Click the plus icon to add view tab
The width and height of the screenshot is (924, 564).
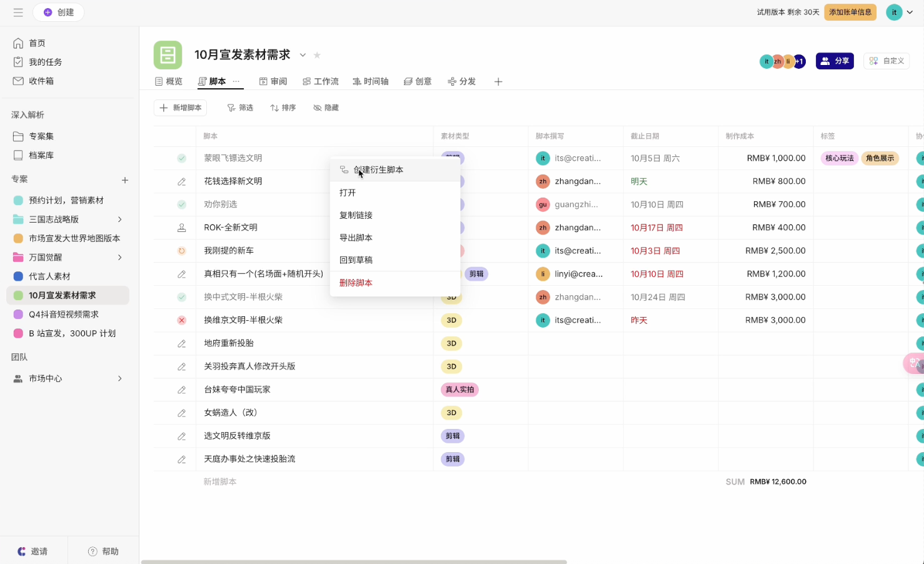[x=498, y=82]
